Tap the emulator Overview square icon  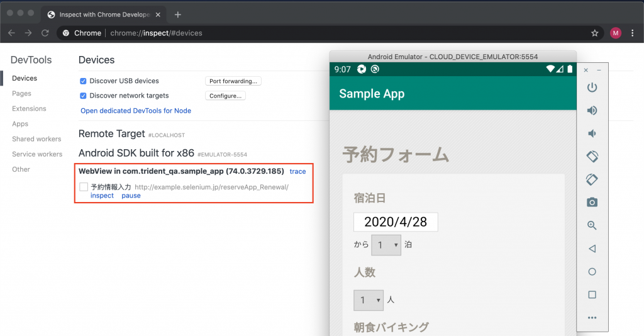coord(592,294)
